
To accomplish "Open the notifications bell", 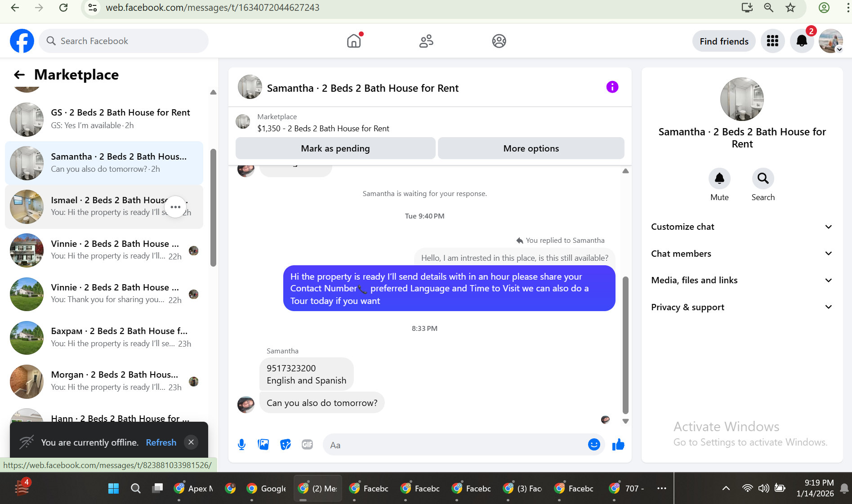I will 802,41.
